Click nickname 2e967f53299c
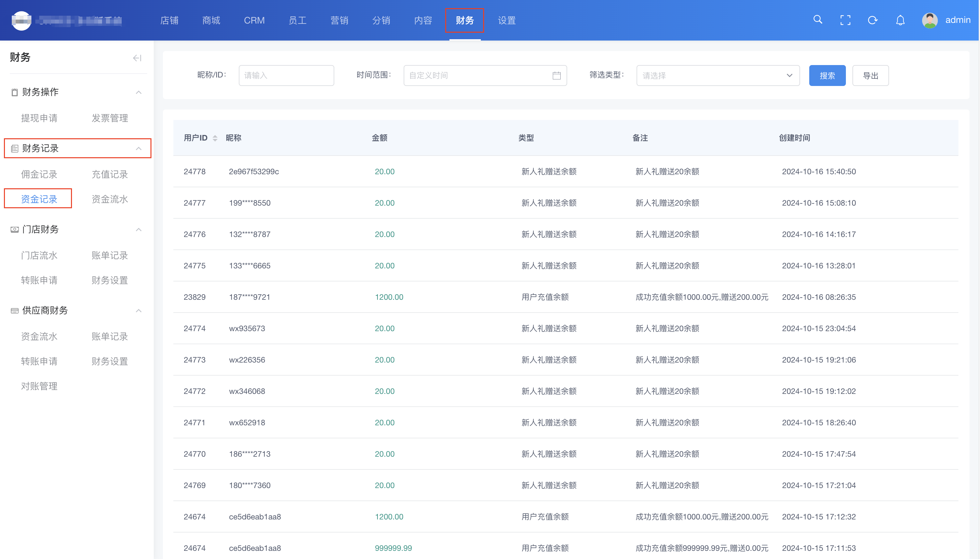The width and height of the screenshot is (980, 559). [x=254, y=172]
